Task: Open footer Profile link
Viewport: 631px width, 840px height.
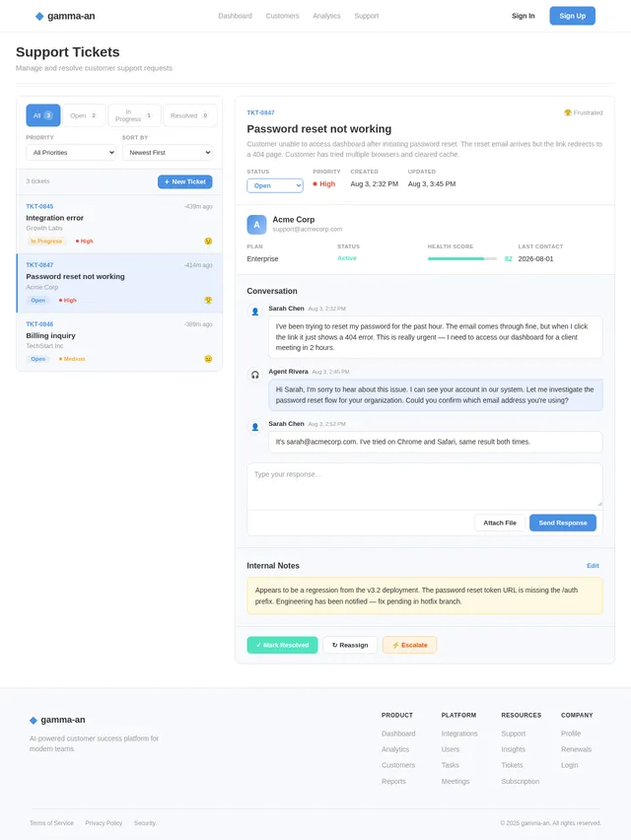Action: [x=571, y=734]
